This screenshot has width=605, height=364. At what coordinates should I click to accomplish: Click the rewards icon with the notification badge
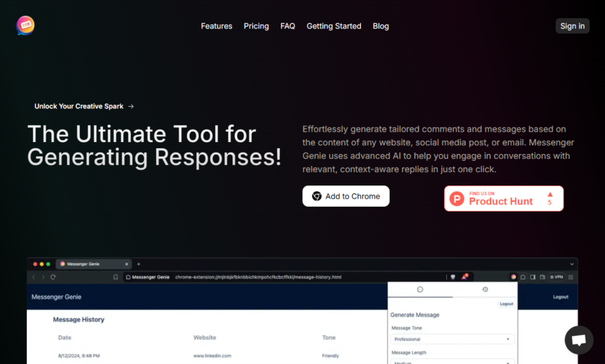tap(464, 276)
